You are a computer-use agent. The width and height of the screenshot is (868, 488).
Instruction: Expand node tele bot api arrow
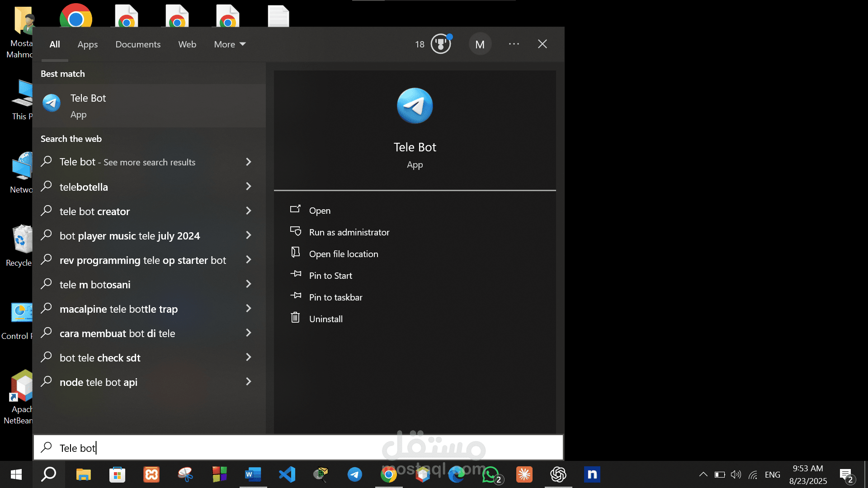coord(248,382)
